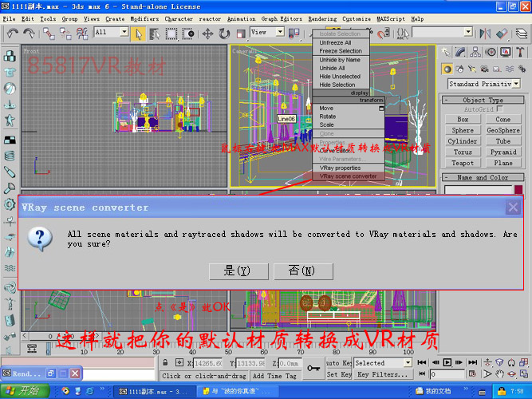Open the Windows 开始 Start button
The height and width of the screenshot is (399, 532).
23,391
